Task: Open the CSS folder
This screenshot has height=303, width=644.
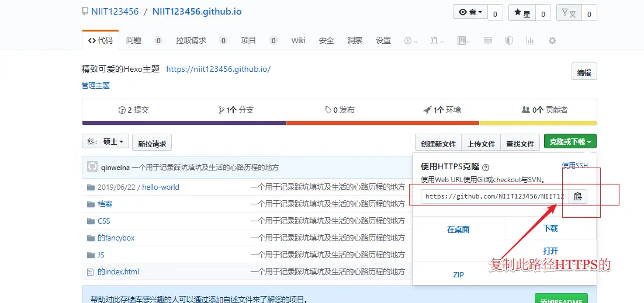Action: click(104, 221)
